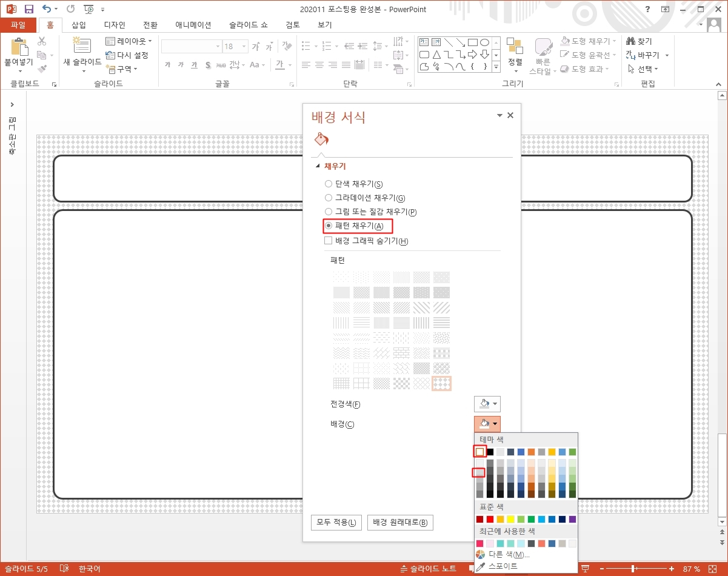Image resolution: width=728 pixels, height=576 pixels.
Task: Click the Save icon in quick access toolbar
Action: coord(28,9)
